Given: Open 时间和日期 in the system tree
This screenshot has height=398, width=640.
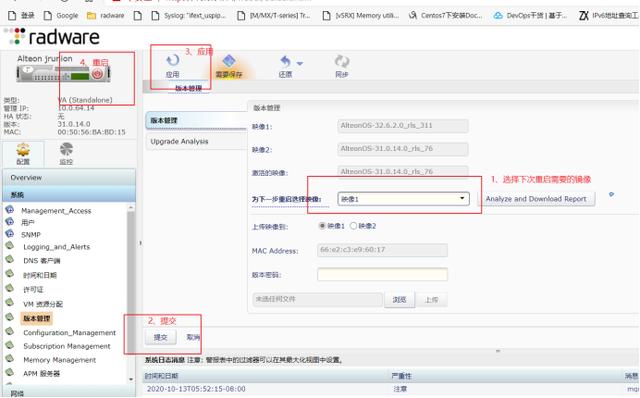Looking at the screenshot, I should [40, 275].
